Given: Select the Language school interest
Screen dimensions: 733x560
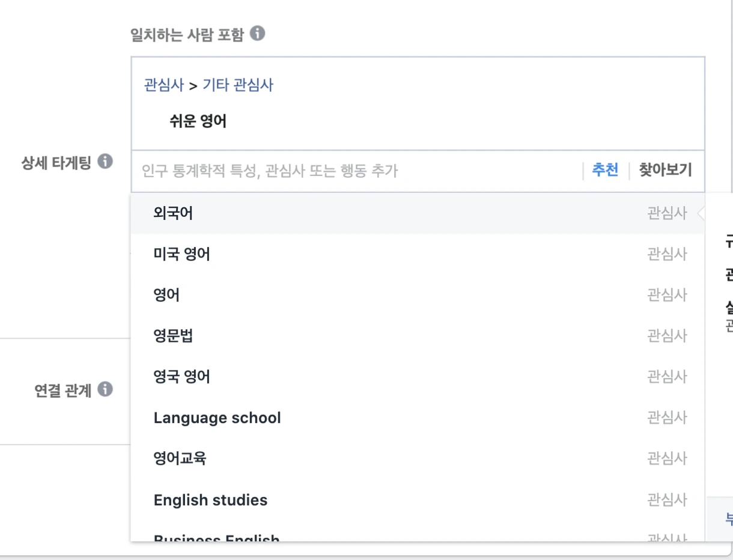Looking at the screenshot, I should pos(217,418).
